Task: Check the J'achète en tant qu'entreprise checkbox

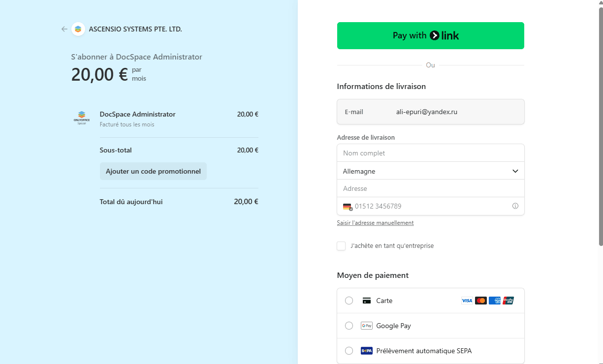Action: (x=341, y=245)
